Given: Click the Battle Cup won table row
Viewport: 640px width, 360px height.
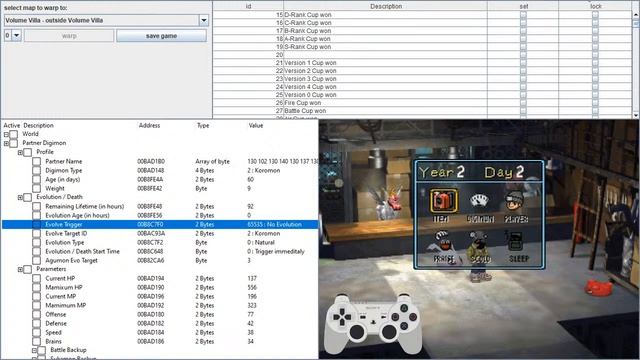Looking at the screenshot, I should (x=422, y=111).
